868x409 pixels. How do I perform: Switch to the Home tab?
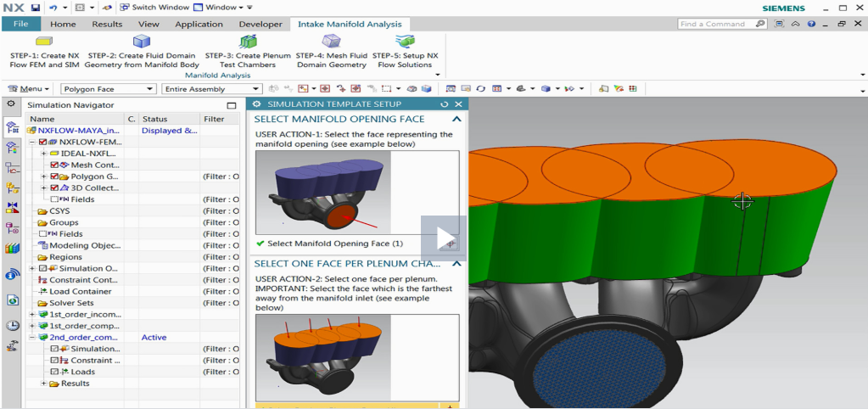pyautogui.click(x=63, y=24)
